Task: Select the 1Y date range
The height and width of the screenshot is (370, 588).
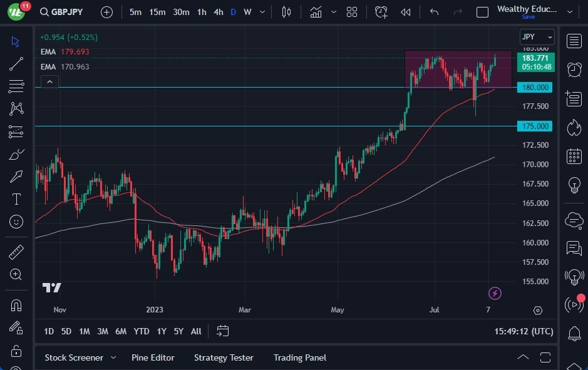Action: click(x=161, y=331)
